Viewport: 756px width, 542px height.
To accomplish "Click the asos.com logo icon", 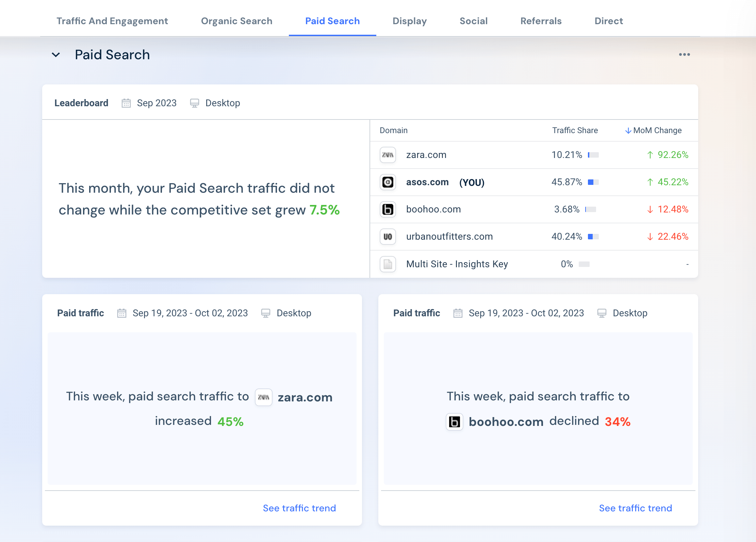I will tap(388, 182).
